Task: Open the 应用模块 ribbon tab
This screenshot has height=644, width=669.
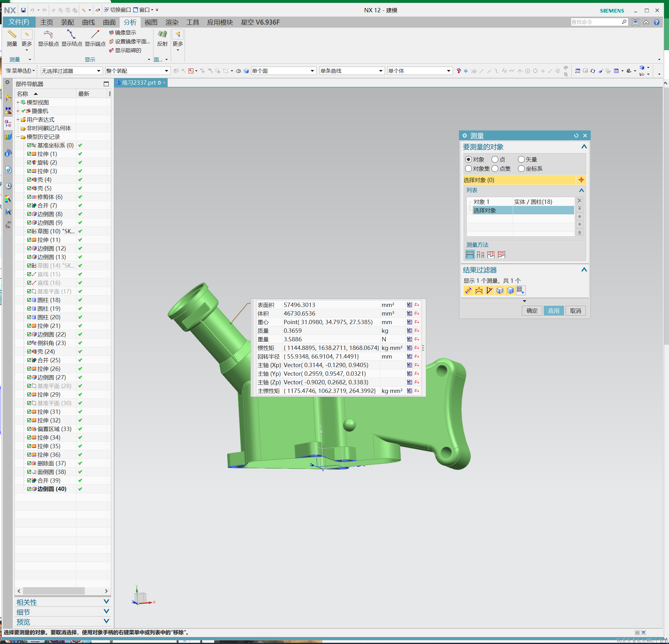Action: 220,22
